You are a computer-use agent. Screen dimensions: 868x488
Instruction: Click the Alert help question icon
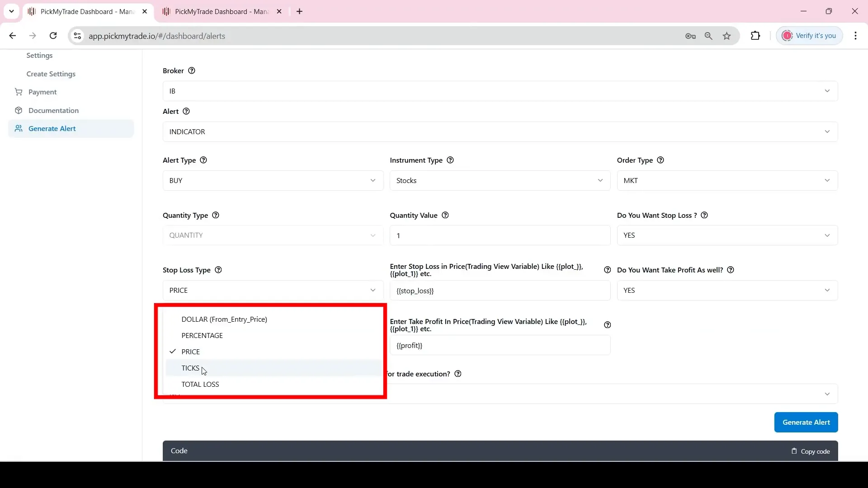coord(186,112)
